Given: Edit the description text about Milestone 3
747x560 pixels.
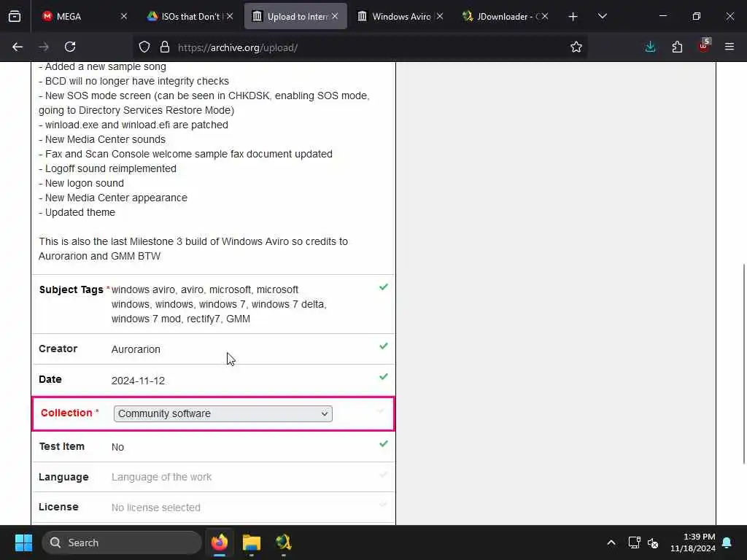Looking at the screenshot, I should pyautogui.click(x=193, y=249).
